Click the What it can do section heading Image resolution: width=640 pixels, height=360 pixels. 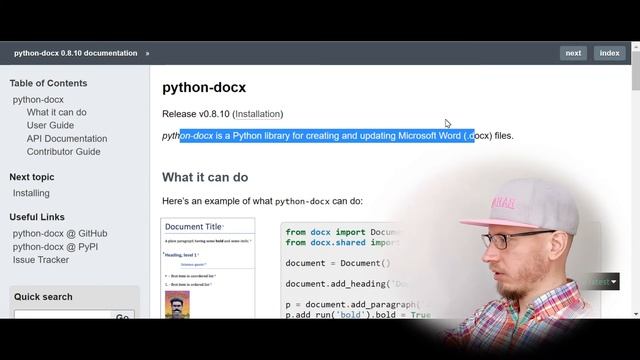tap(205, 177)
